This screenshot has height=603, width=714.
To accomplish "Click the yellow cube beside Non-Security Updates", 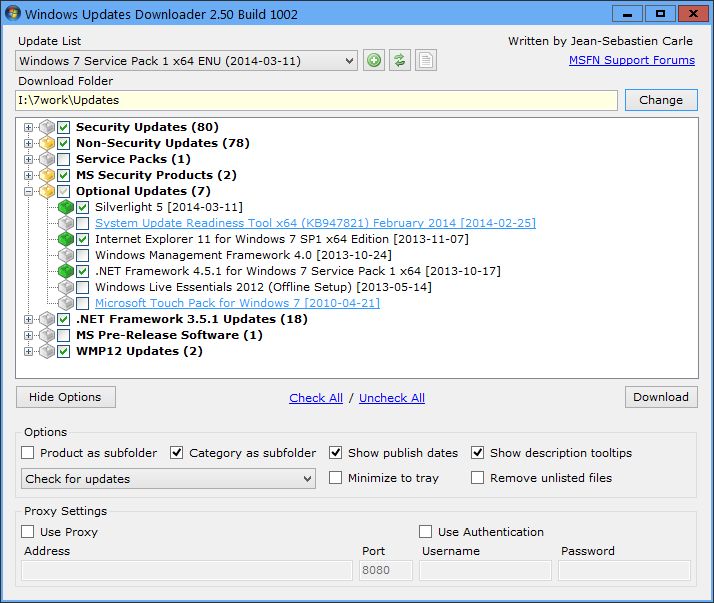I will pyautogui.click(x=47, y=143).
